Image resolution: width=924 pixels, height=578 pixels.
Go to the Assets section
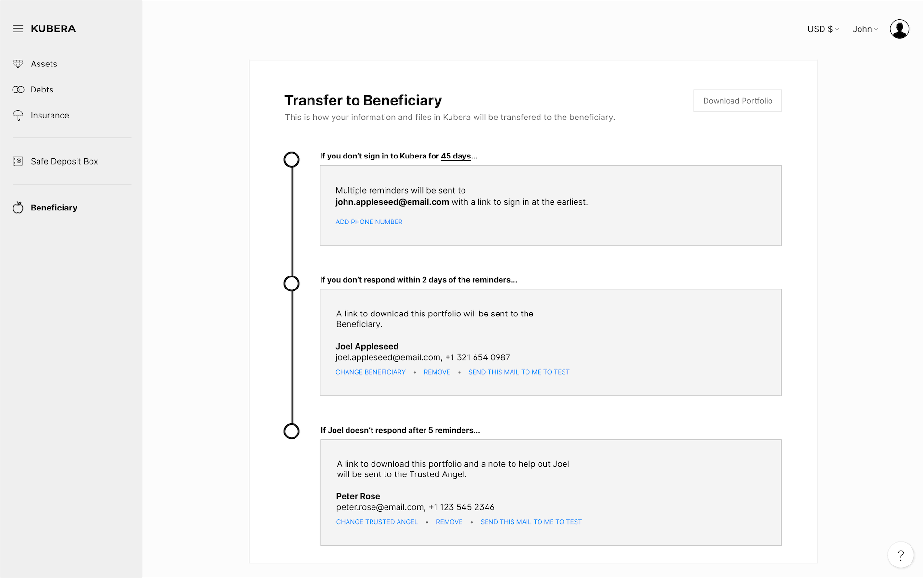pyautogui.click(x=44, y=64)
